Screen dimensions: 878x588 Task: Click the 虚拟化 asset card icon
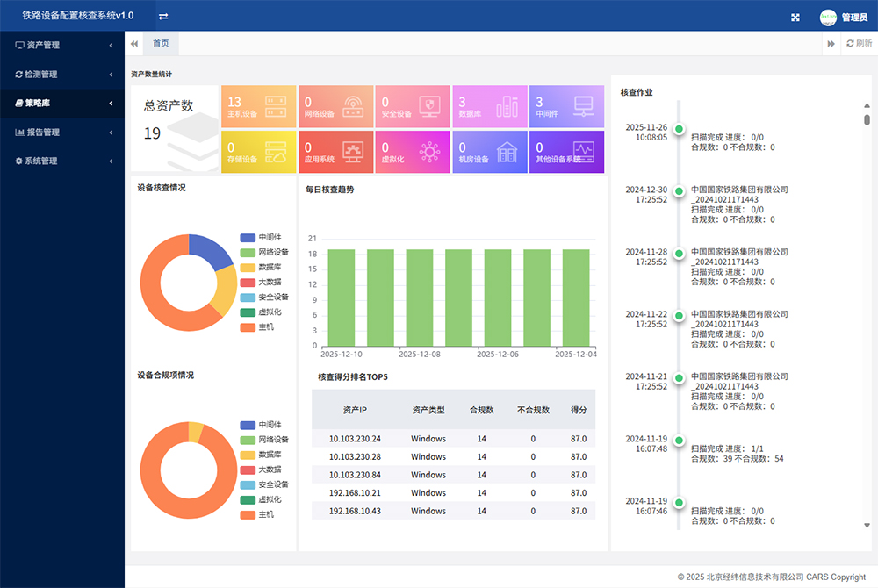(429, 152)
